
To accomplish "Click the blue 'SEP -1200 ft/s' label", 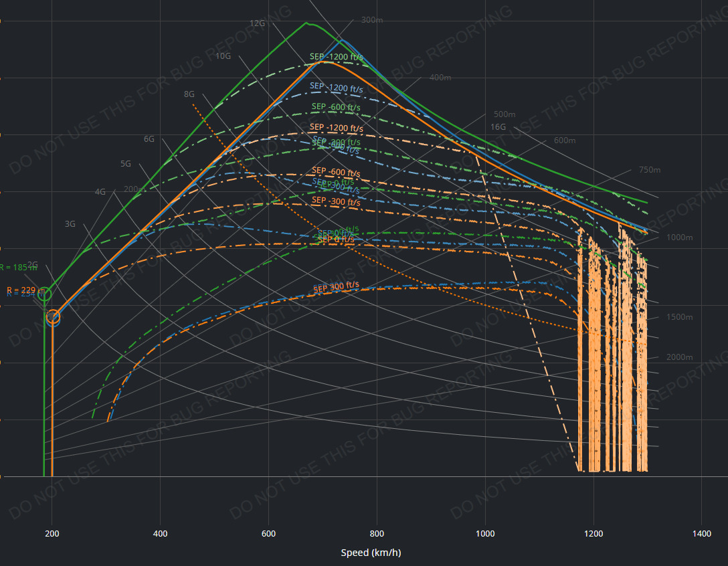I will (337, 87).
